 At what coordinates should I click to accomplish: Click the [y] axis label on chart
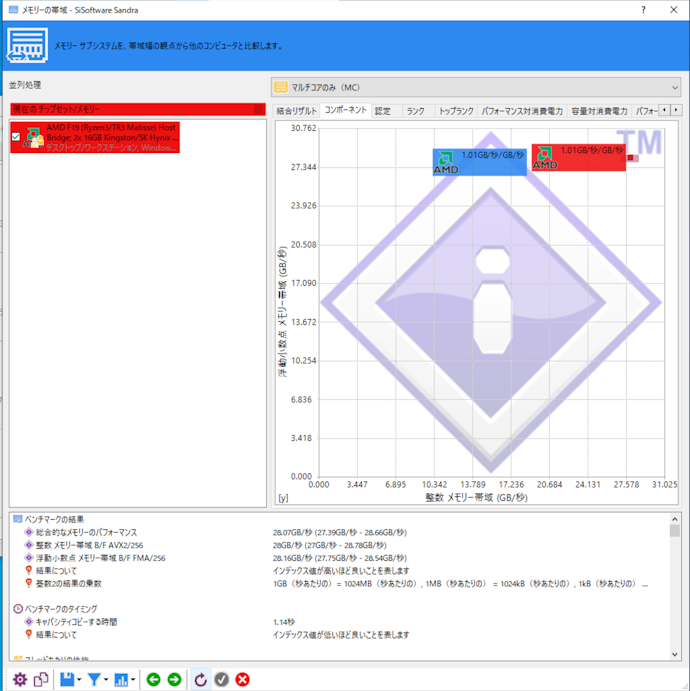pyautogui.click(x=283, y=498)
